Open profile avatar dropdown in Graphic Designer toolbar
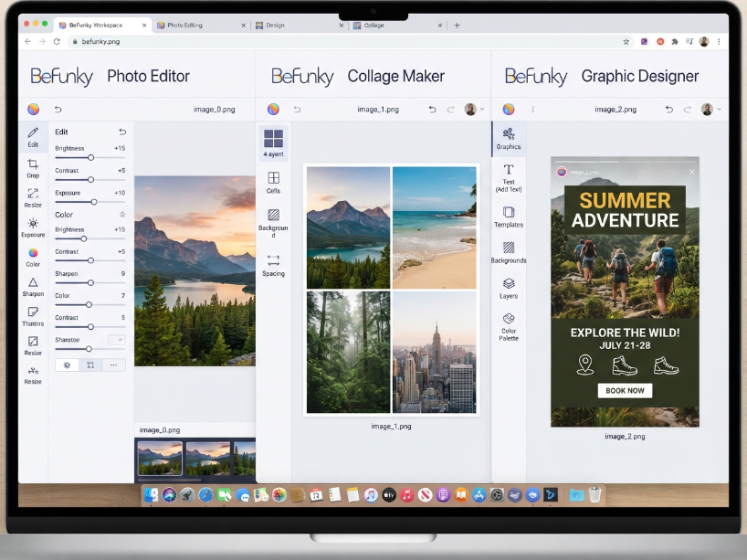747x560 pixels. 711,109
